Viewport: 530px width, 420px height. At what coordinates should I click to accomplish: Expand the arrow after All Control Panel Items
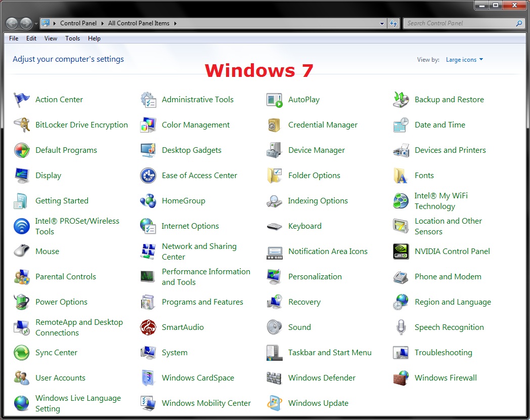(x=175, y=23)
